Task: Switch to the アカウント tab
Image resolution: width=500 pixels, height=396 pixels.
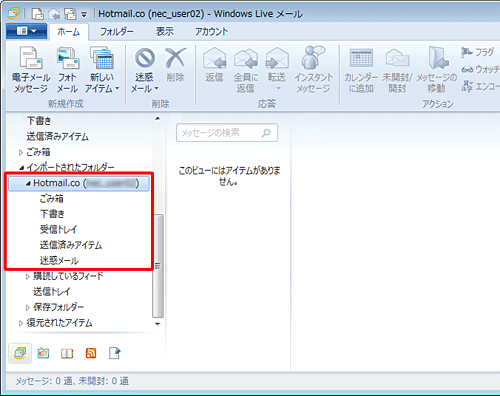Action: click(212, 32)
